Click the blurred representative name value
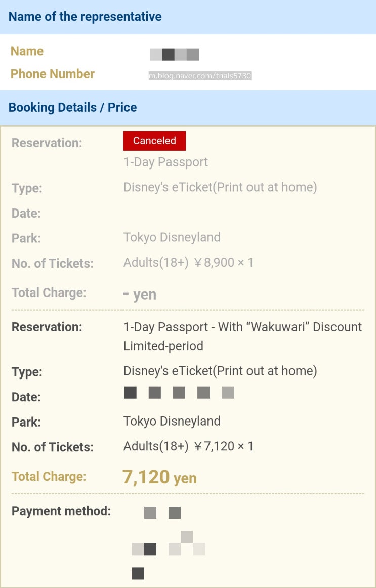 [175, 54]
